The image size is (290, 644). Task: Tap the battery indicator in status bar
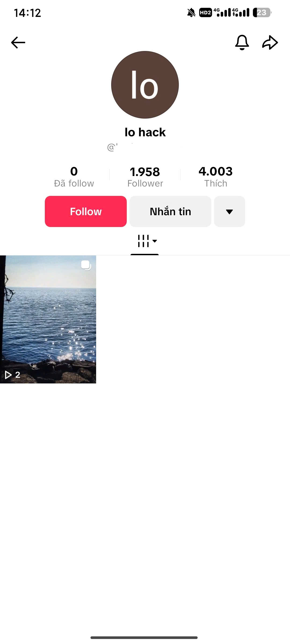[x=262, y=13]
